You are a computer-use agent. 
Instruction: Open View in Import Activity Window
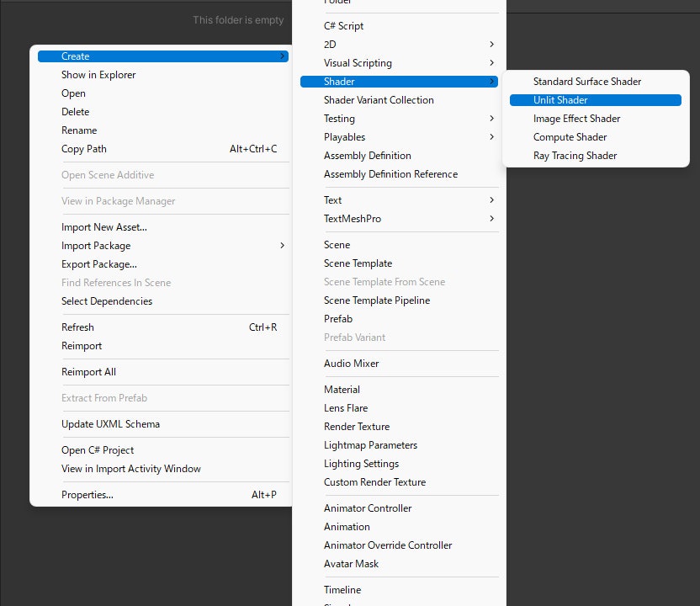[163, 469]
